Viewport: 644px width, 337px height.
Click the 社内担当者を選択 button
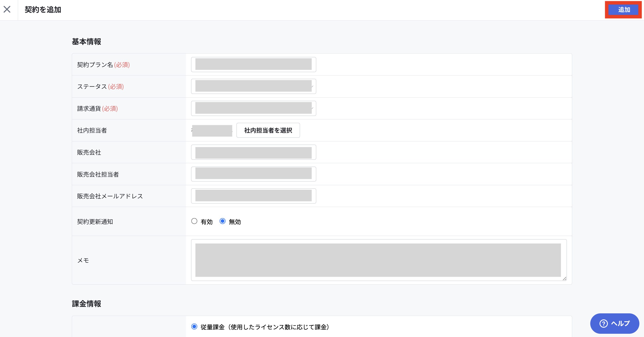click(x=268, y=130)
